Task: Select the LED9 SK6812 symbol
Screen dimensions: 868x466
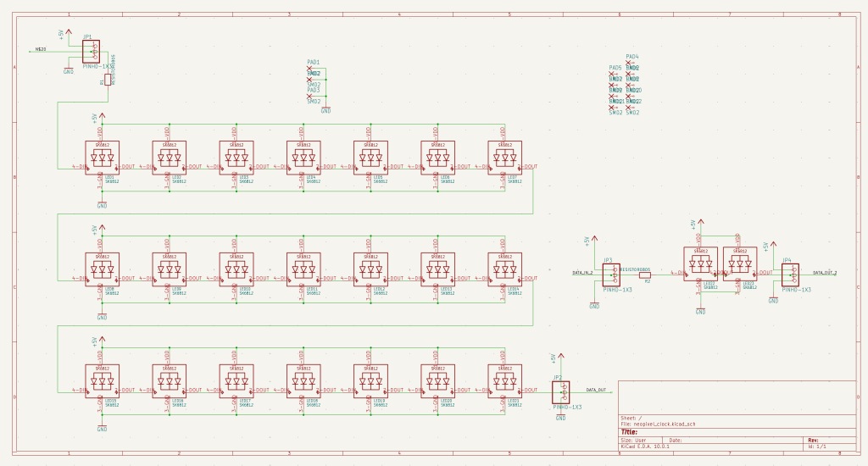Action: pos(170,270)
